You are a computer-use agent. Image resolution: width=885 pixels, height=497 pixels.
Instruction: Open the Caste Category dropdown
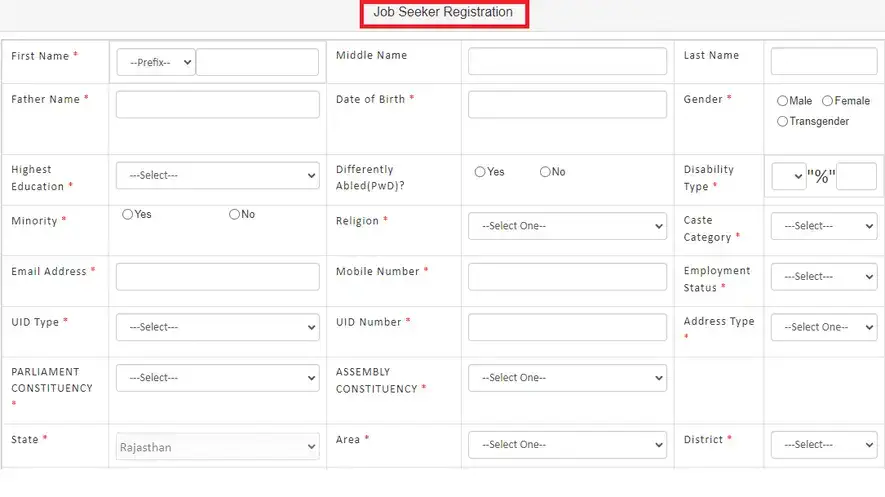[824, 226]
